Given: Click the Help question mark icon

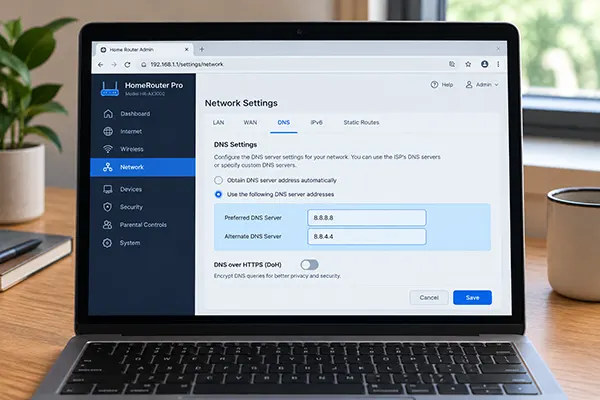Looking at the screenshot, I should point(434,85).
